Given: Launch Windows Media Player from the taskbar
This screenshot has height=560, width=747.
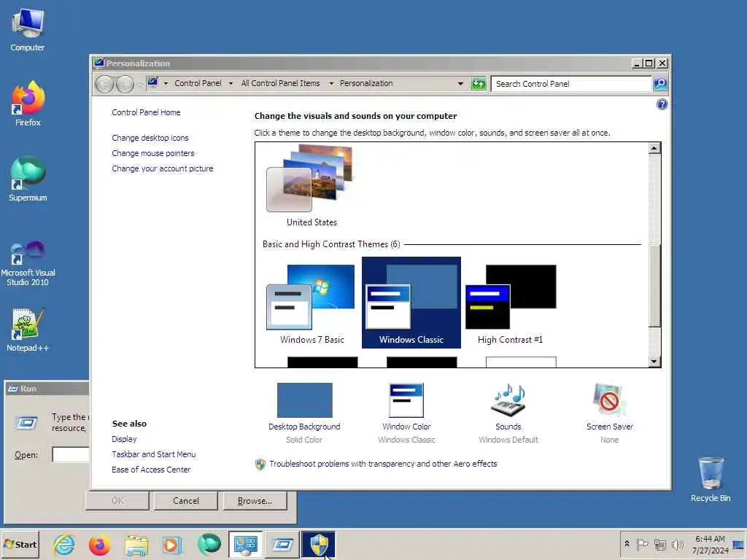Looking at the screenshot, I should (x=172, y=545).
